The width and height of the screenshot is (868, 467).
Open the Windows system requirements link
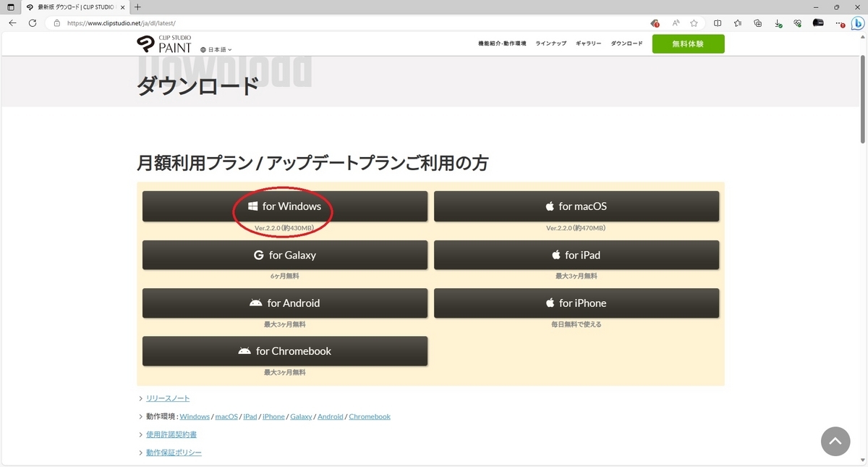click(x=195, y=416)
